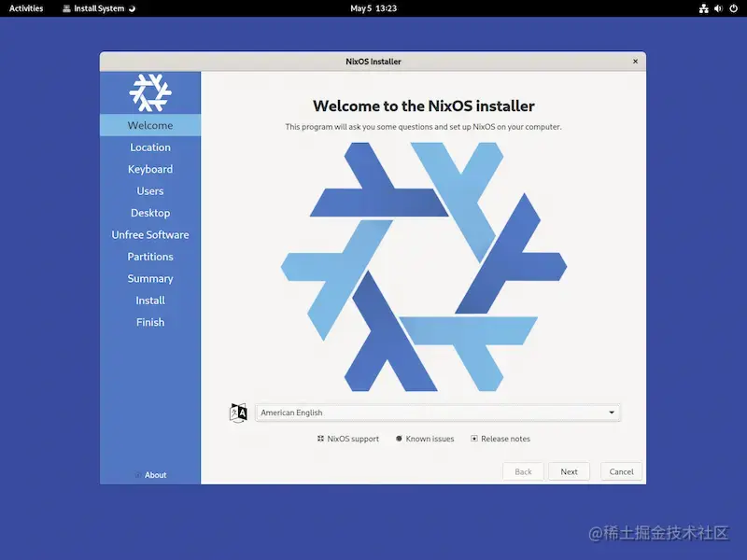Click the large NixOS logo image
The height and width of the screenshot is (560, 747).
point(424,267)
